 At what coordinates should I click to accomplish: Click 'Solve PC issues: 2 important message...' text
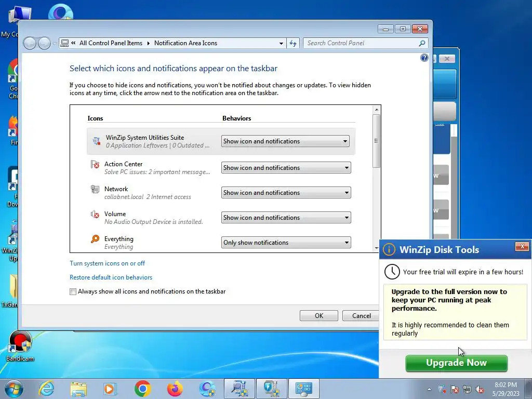tap(157, 172)
